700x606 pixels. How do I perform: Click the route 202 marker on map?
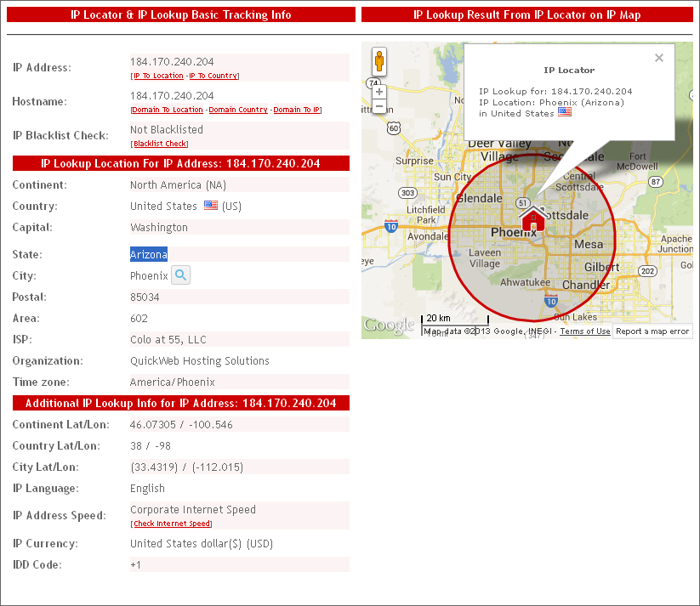click(x=647, y=271)
